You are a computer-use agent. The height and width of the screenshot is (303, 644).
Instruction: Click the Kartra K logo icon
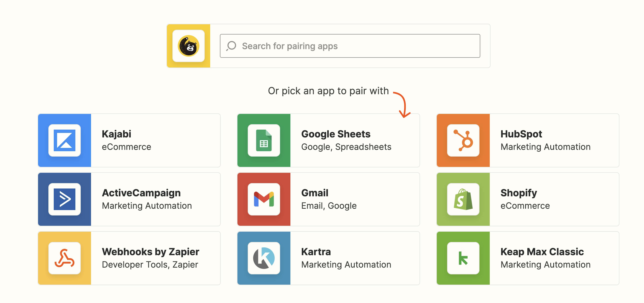264,258
